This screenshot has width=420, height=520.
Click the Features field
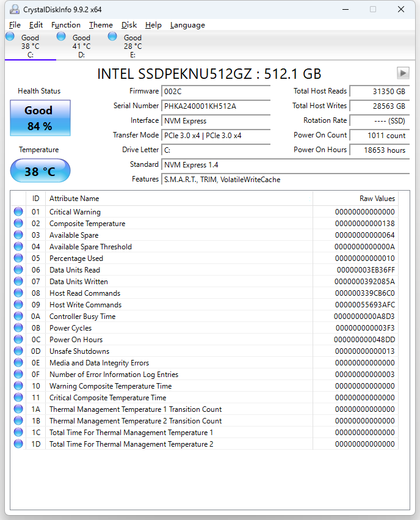(286, 180)
